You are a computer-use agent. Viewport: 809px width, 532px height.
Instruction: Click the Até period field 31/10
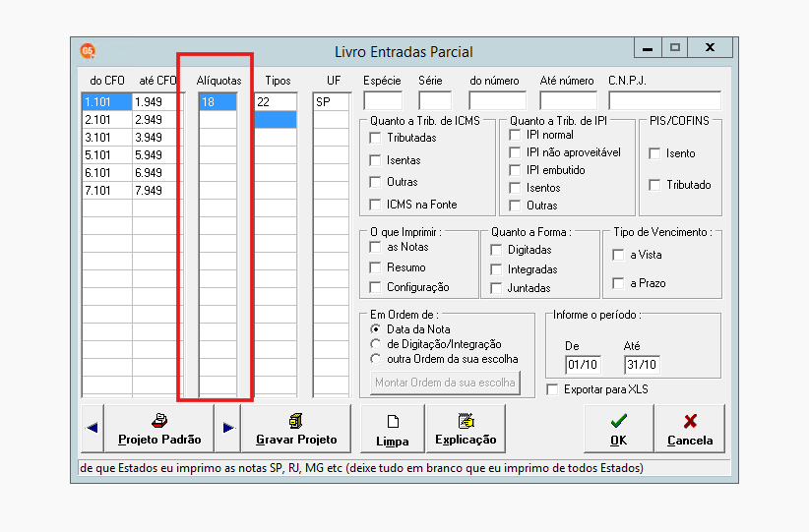(x=642, y=365)
